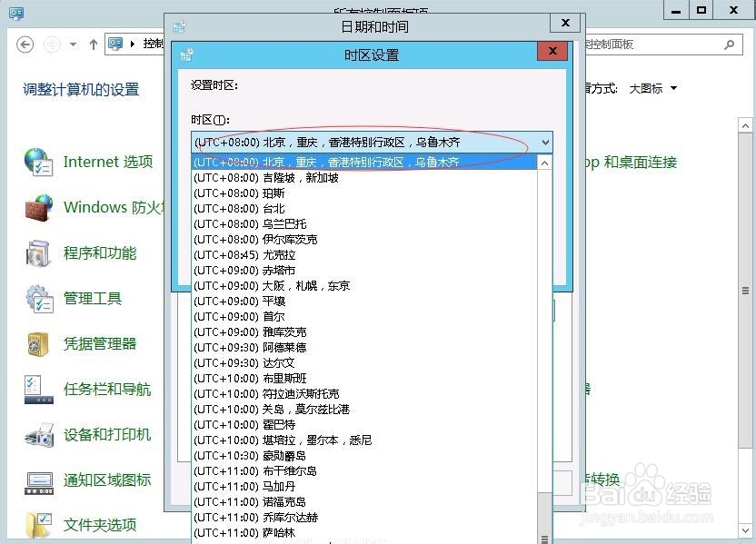Select (UTC+09:00) 赤塔市 time zone
Image resolution: width=756 pixels, height=544 pixels.
[364, 271]
